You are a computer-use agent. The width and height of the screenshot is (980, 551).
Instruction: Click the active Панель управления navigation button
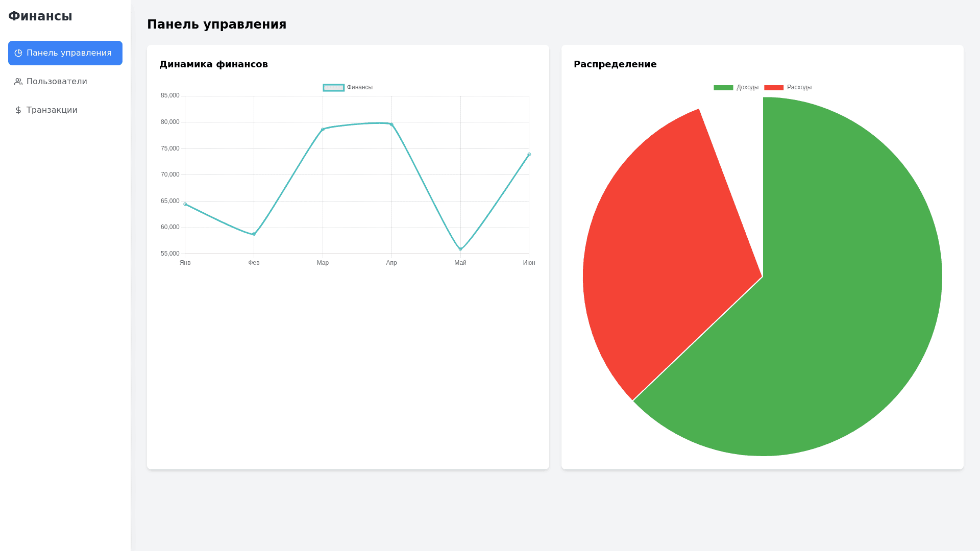tap(65, 53)
